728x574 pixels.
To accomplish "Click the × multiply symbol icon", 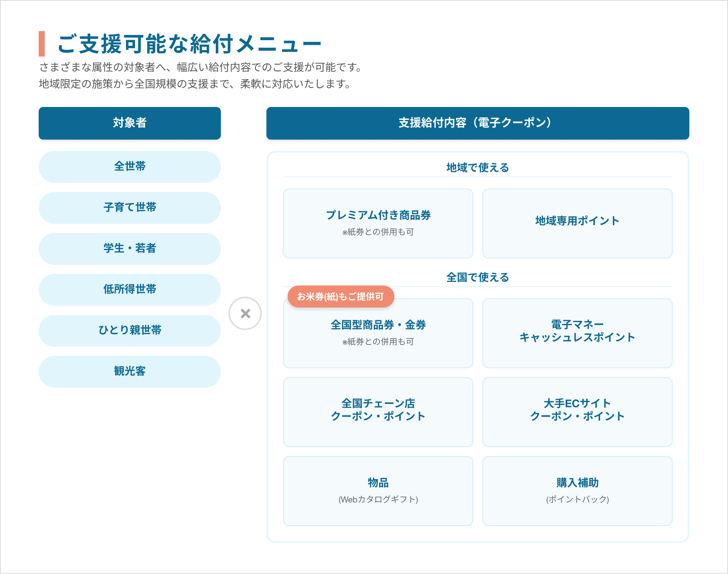I will 245,314.
